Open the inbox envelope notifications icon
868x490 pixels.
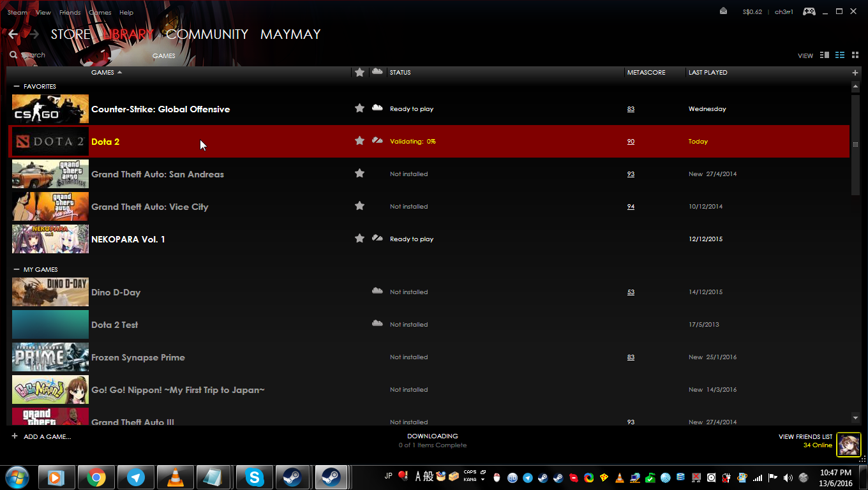coord(723,11)
